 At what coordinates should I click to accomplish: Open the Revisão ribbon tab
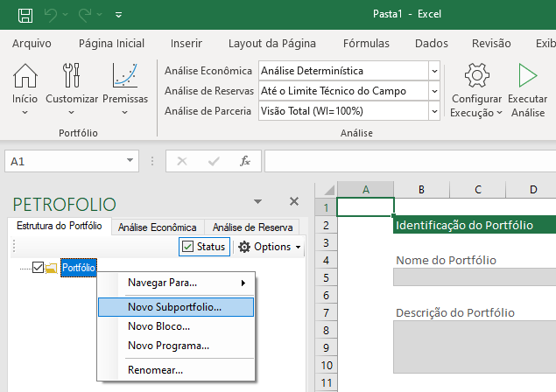(491, 43)
